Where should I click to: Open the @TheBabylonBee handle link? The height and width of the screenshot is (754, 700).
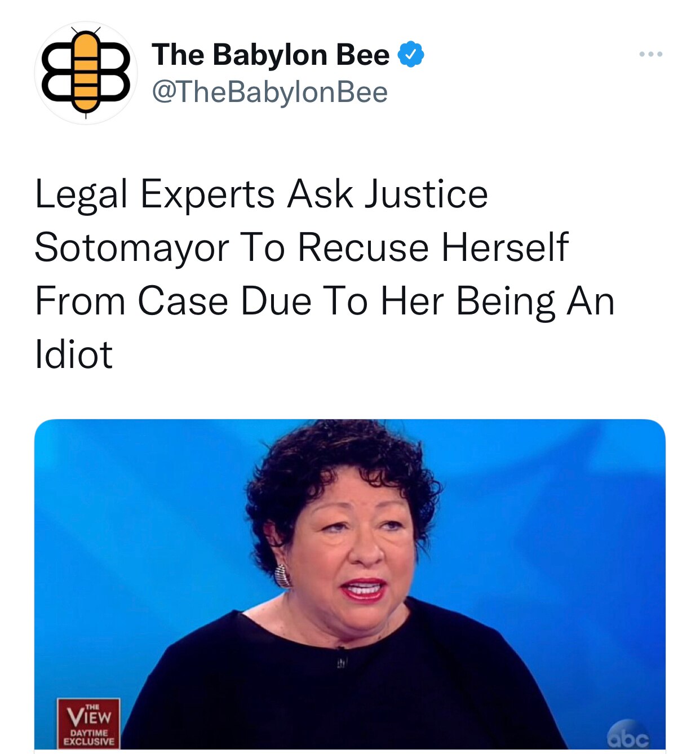[x=269, y=92]
